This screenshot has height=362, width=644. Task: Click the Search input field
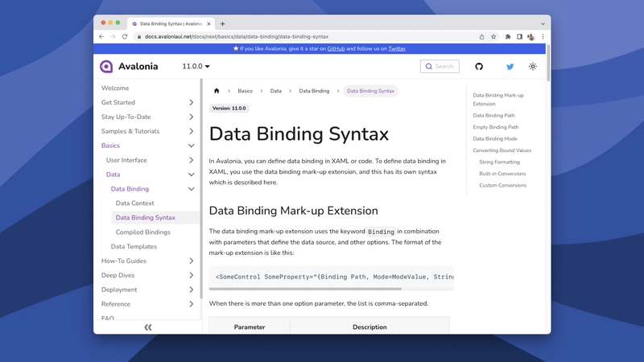[440, 67]
